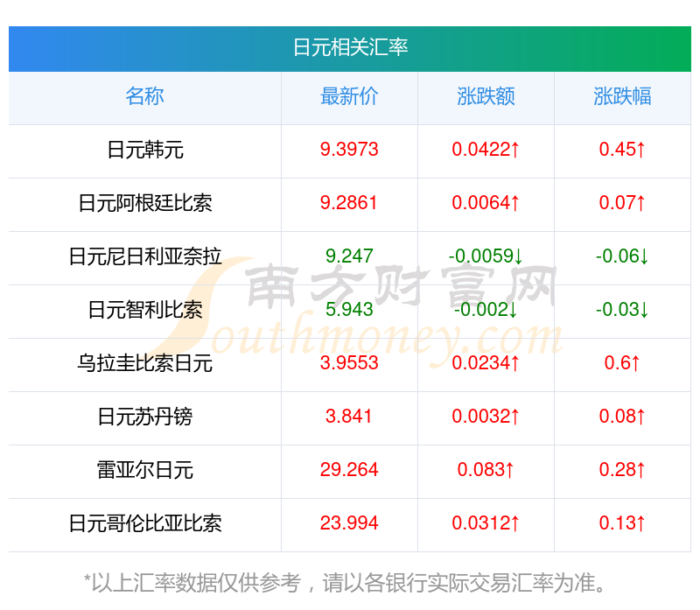700x610 pixels.
Task: Click change percent 0.45↑
Action: pyautogui.click(x=622, y=150)
